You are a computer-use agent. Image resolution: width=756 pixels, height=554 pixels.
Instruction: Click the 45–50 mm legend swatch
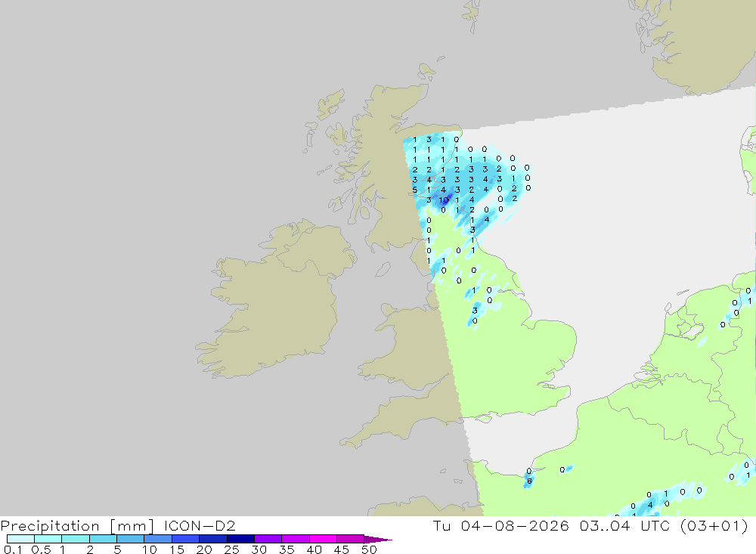pyautogui.click(x=351, y=539)
